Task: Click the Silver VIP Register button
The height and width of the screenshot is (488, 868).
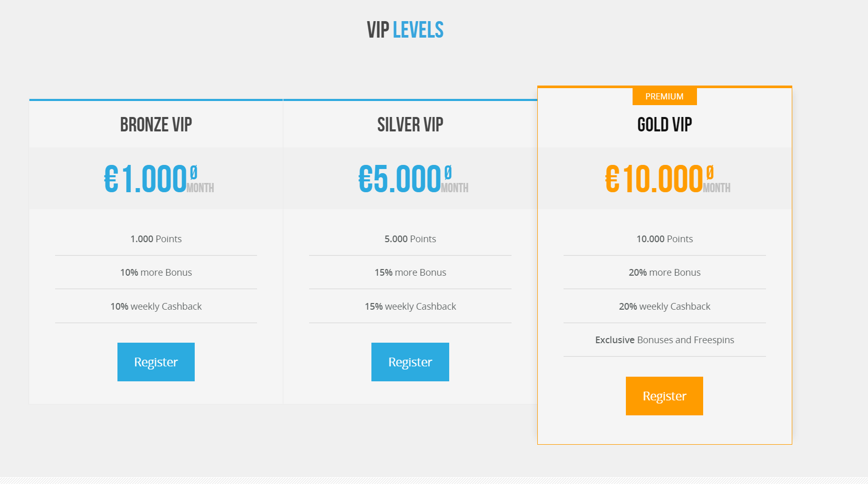Action: [x=410, y=362]
